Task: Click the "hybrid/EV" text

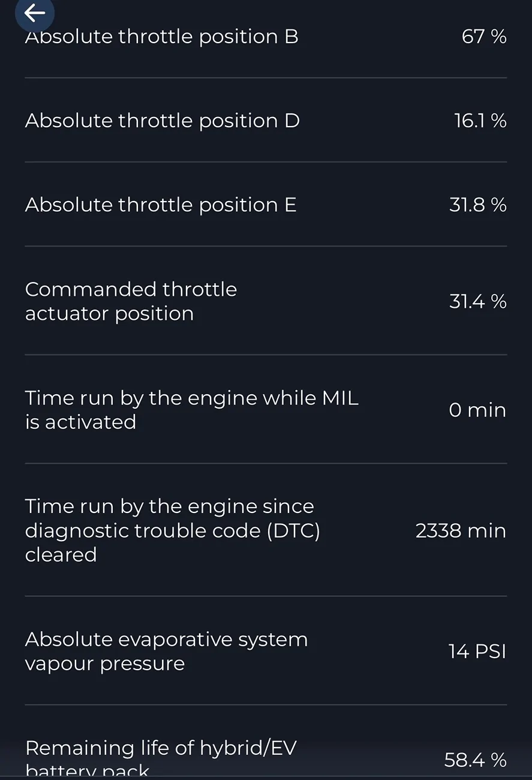Action: pos(248,748)
